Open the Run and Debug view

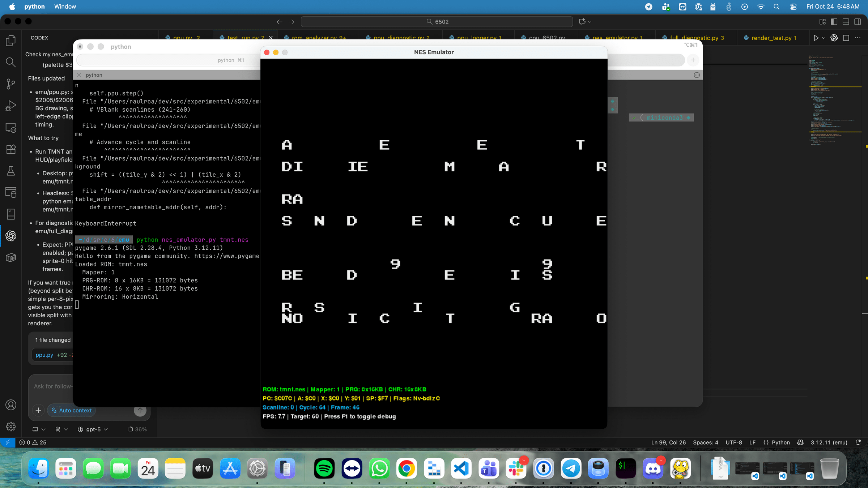[x=11, y=106]
